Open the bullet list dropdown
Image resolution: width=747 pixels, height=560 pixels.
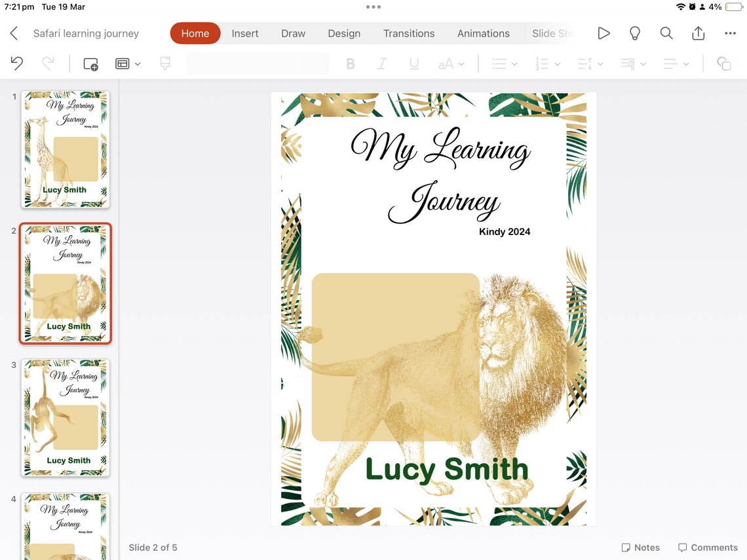(505, 64)
